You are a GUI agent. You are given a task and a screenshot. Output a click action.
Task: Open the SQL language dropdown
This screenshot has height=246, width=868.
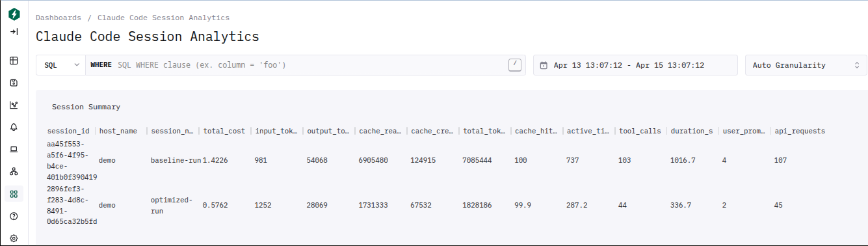pyautogui.click(x=61, y=65)
